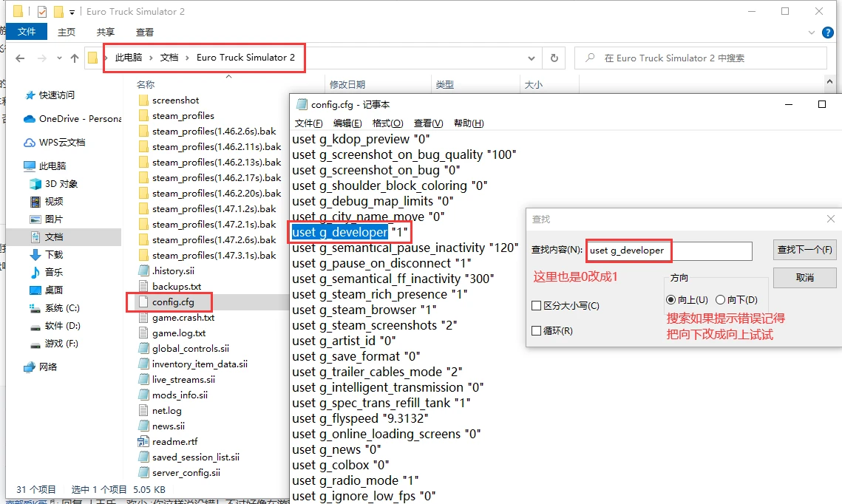This screenshot has height=504, width=842.
Task: Open Notepad Format menu
Action: coord(387,123)
